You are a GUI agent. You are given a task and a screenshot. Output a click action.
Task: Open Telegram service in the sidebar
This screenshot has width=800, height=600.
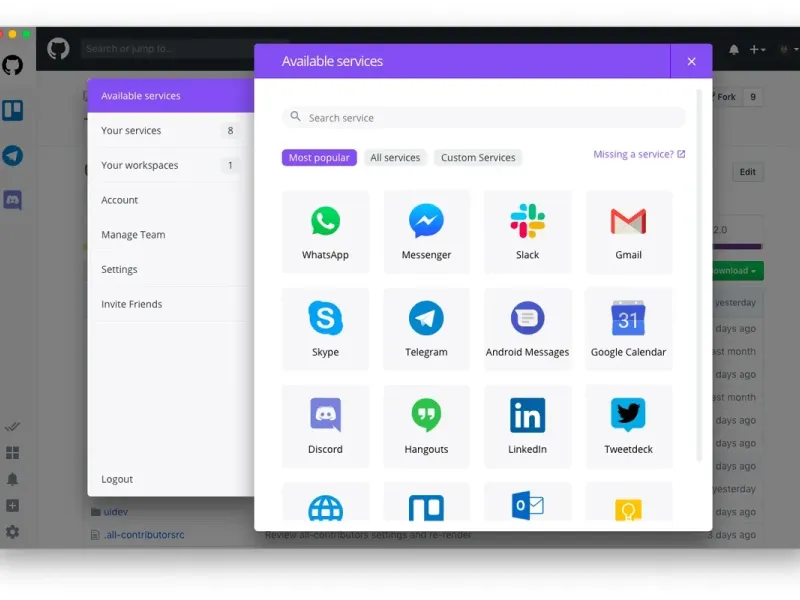(x=13, y=156)
